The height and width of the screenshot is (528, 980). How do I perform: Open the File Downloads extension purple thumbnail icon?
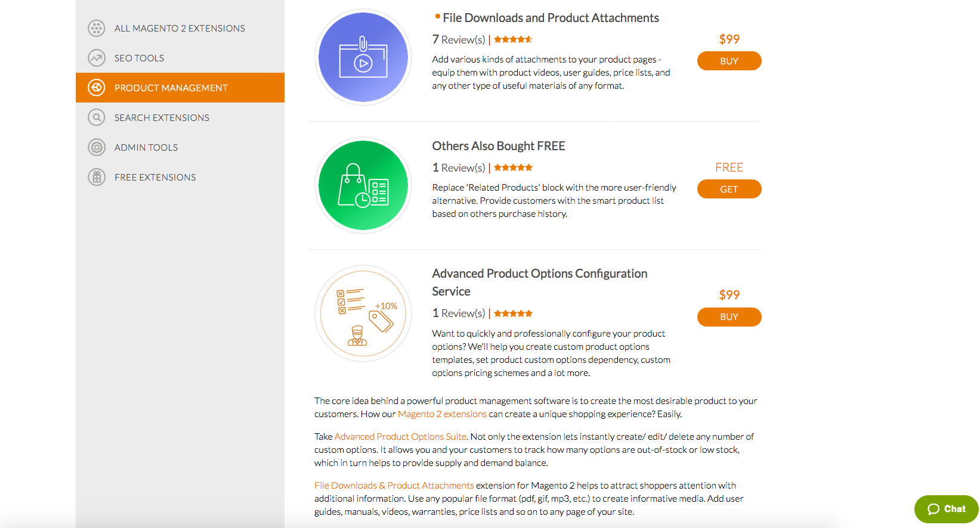tap(363, 57)
